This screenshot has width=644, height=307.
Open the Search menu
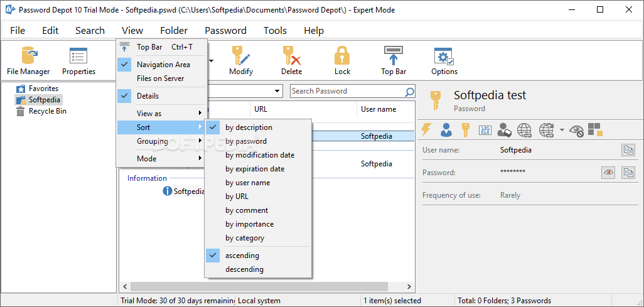pyautogui.click(x=90, y=30)
